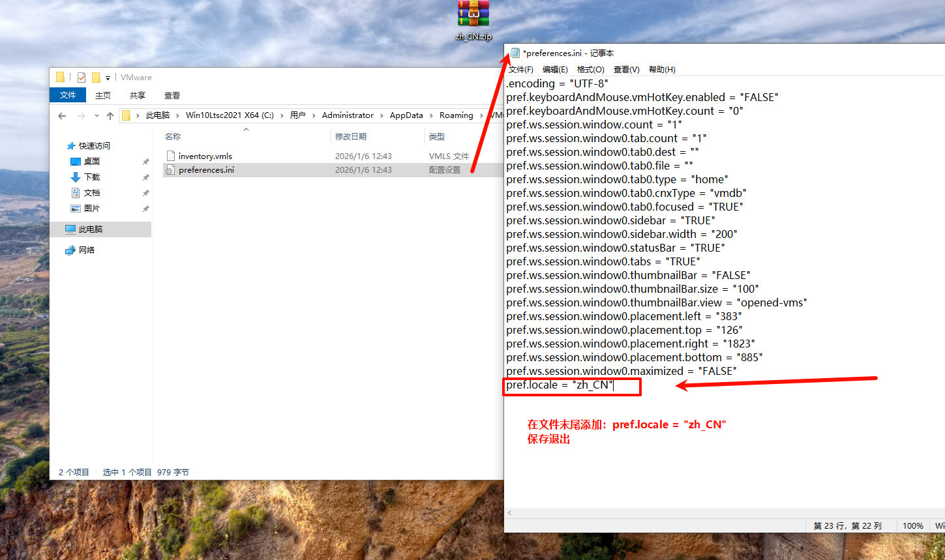Screen dimensions: 945x560
Task: Click the Notepad app icon in title bar
Action: pyautogui.click(x=515, y=53)
